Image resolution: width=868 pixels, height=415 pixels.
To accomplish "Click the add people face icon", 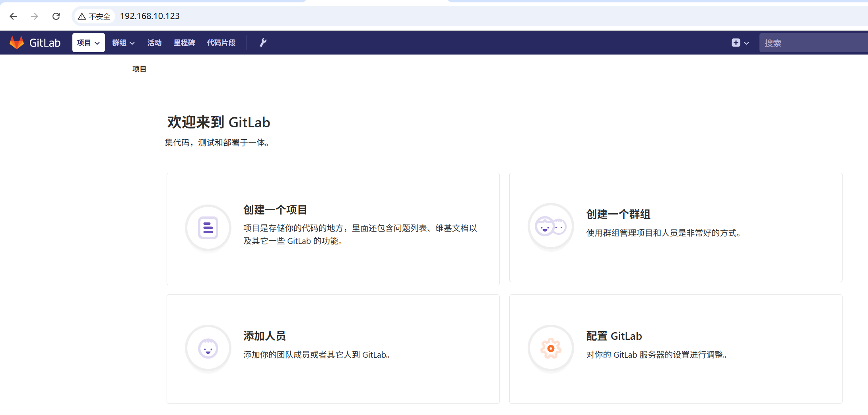I will pyautogui.click(x=208, y=349).
